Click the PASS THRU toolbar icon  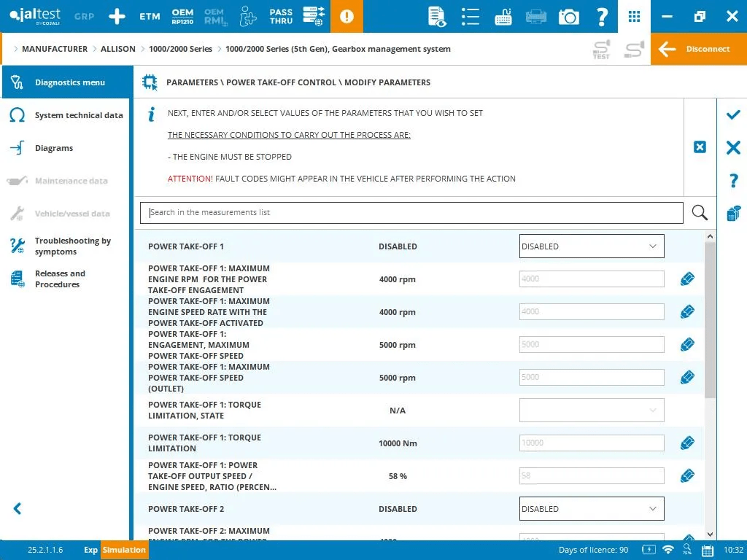[281, 17]
